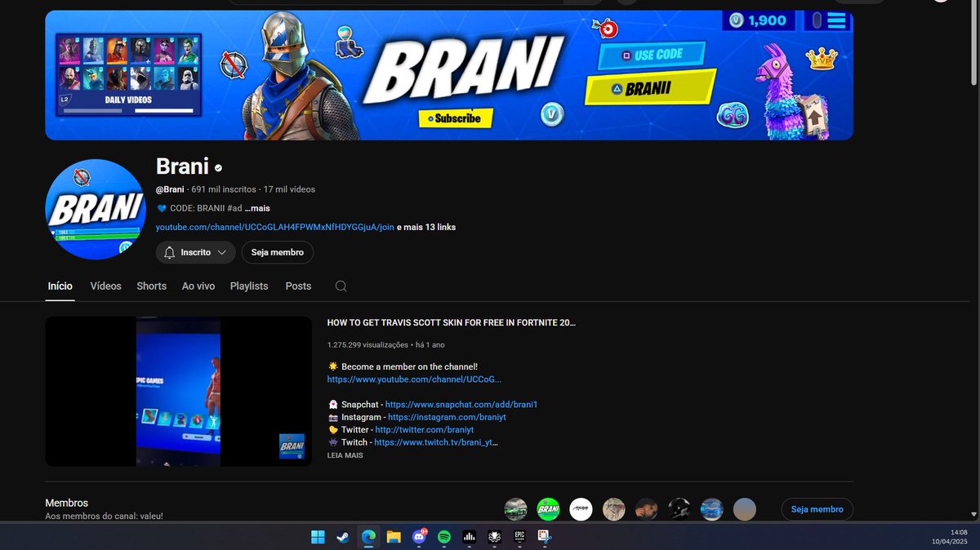Screen dimensions: 980x550
Task: Switch to the Início tab
Action: 60,286
